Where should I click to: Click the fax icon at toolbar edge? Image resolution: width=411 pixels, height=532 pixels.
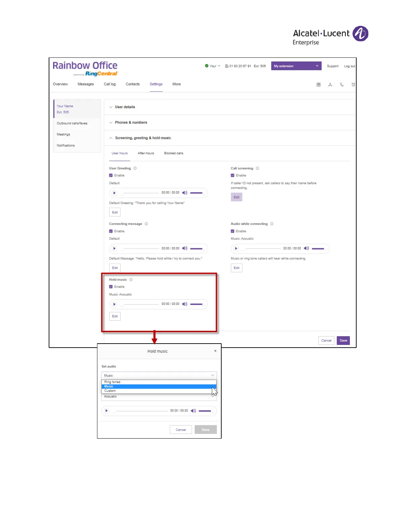(353, 85)
